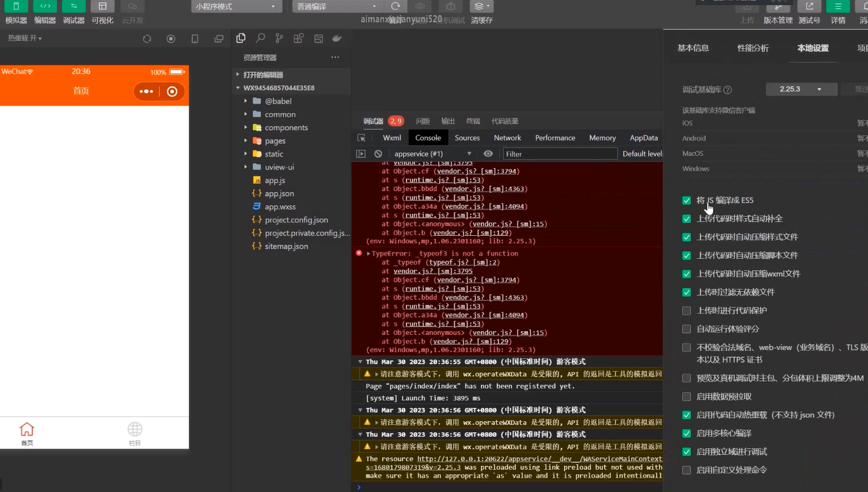Open the explorer files icon in the editor sidebar
The width and height of the screenshot is (868, 492).
click(241, 38)
